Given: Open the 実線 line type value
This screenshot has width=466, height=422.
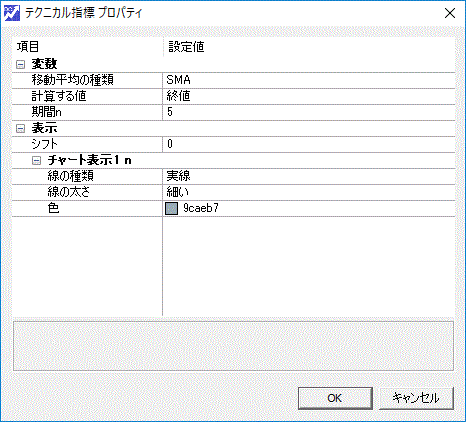Looking at the screenshot, I should [x=309, y=176].
